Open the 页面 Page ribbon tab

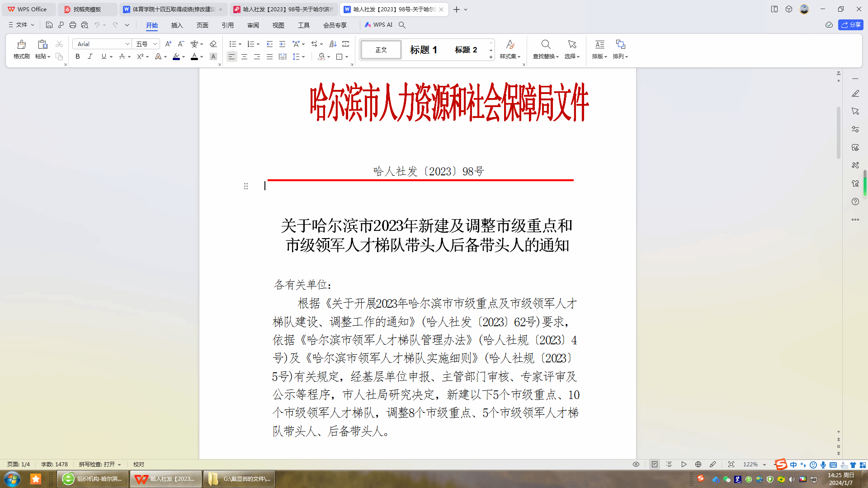click(x=203, y=25)
